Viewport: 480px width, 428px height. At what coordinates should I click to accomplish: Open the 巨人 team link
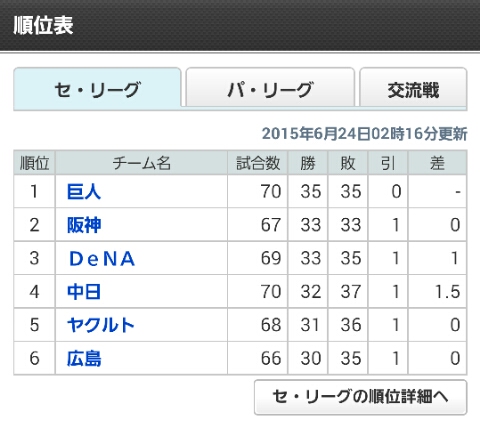(84, 192)
